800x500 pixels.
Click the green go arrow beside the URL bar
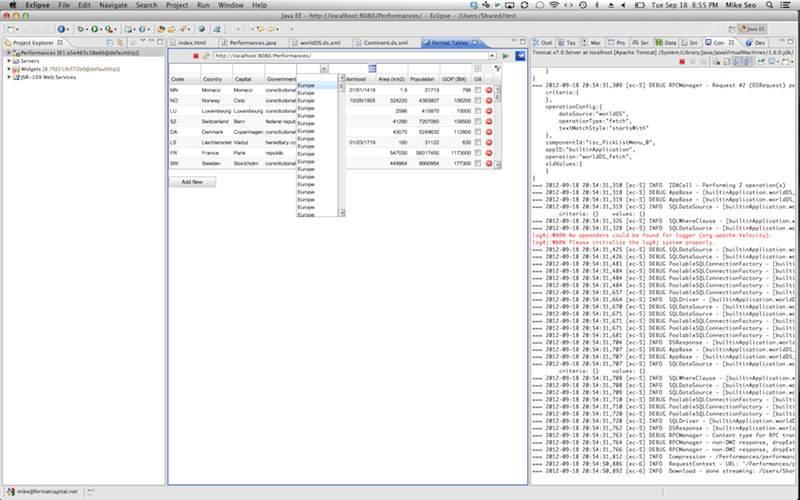[x=507, y=56]
